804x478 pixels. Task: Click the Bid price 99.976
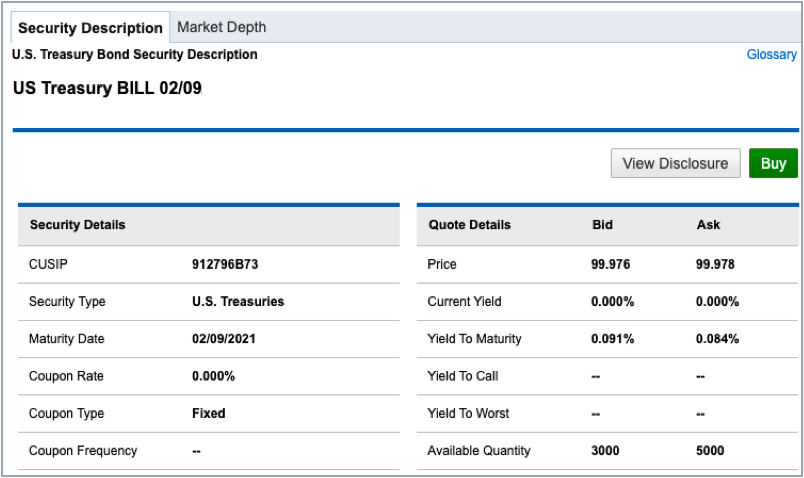tap(612, 264)
